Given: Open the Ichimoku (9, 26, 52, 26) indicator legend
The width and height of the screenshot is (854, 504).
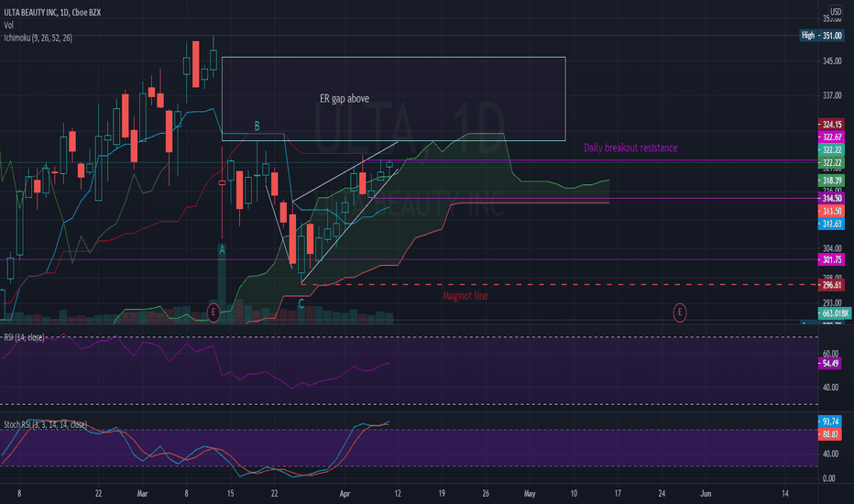Looking at the screenshot, I should [38, 38].
